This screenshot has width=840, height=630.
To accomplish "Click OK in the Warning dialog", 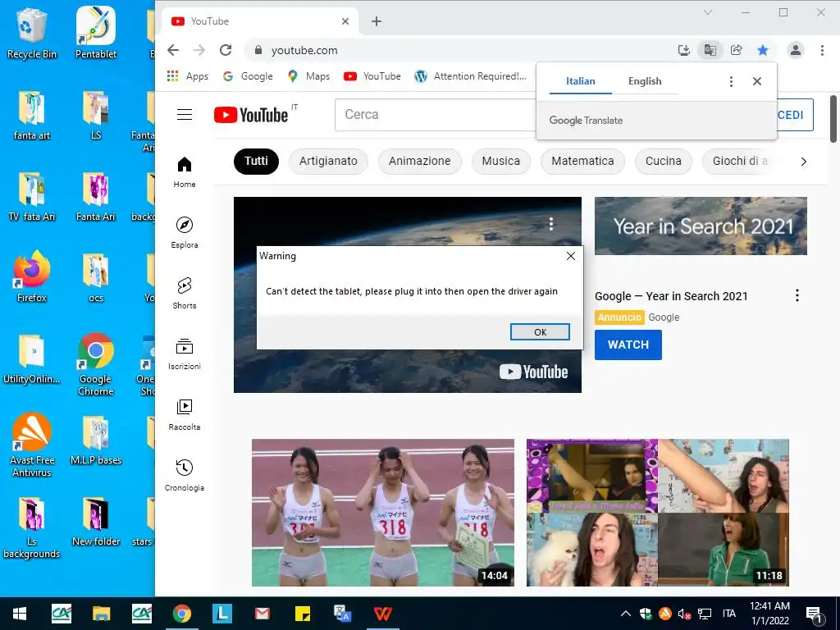I will 540,332.
